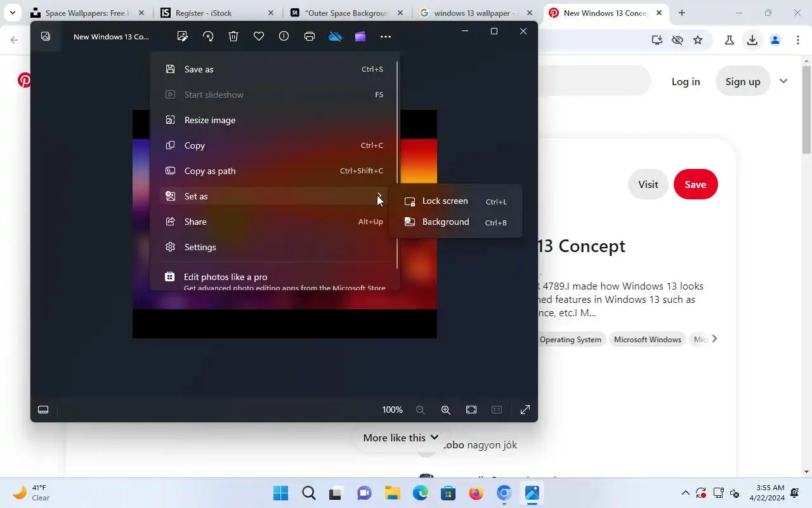Click the Edit image icon in Photos toolbar
This screenshot has height=508, width=812.
[183, 37]
